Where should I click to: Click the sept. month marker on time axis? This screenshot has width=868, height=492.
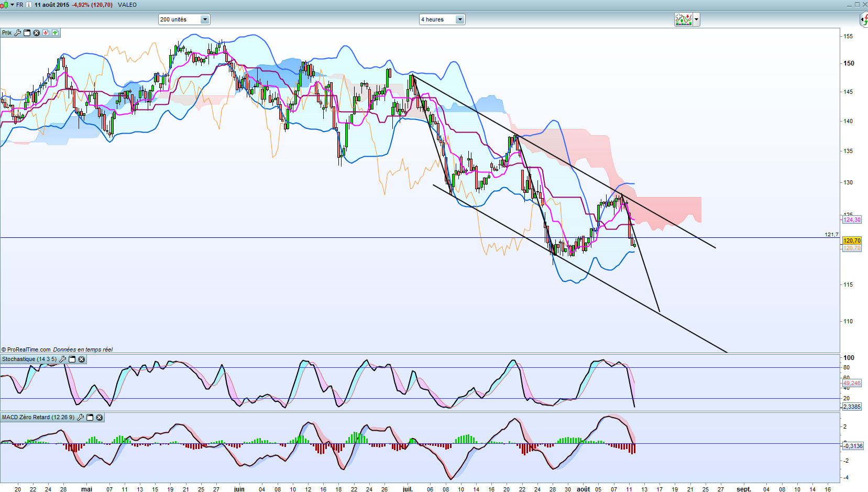pyautogui.click(x=744, y=489)
